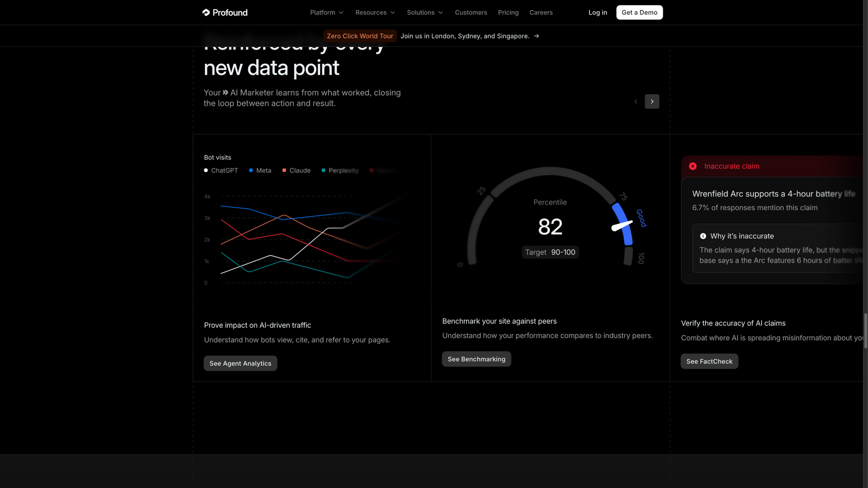Image resolution: width=868 pixels, height=488 pixels.
Task: Toggle the ChatGPT series legend dot
Action: (x=206, y=170)
